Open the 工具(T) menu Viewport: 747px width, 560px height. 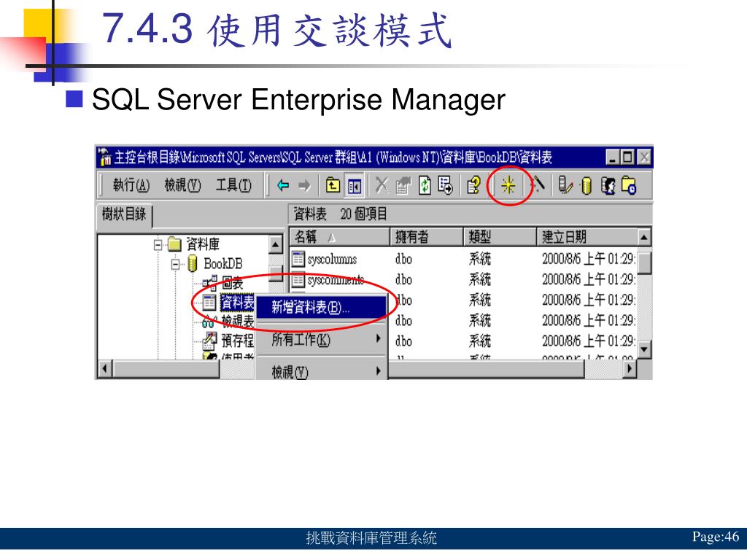[x=233, y=184]
